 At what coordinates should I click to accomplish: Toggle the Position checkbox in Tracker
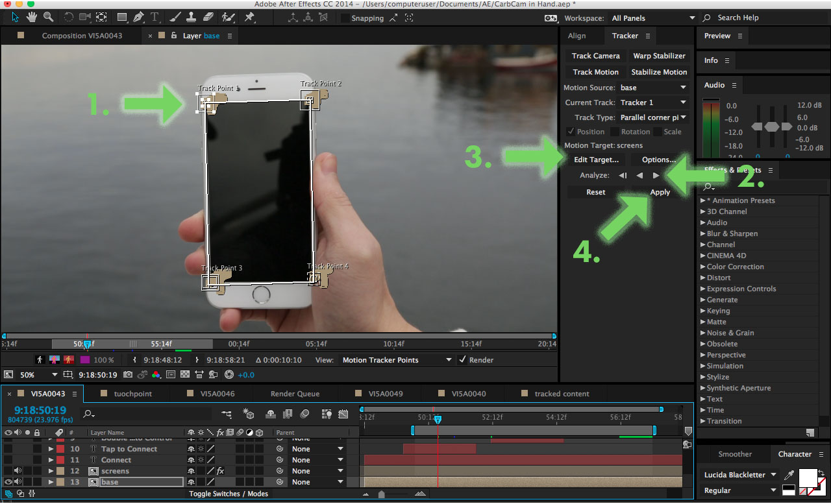pos(571,132)
